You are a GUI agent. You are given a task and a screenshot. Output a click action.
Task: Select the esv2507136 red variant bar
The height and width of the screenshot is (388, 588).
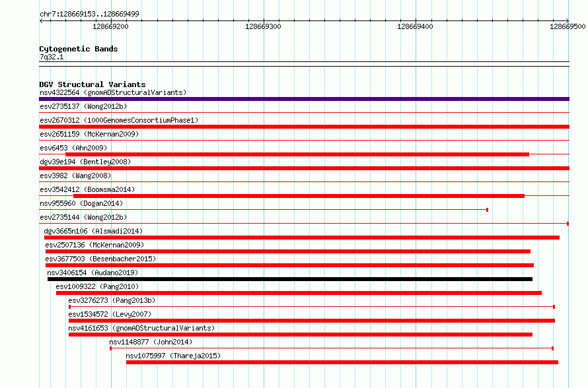coord(288,251)
